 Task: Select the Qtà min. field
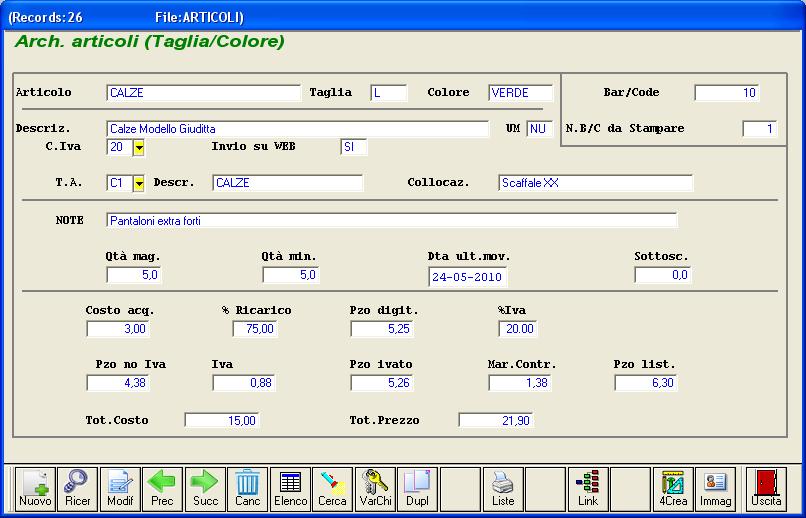tap(291, 275)
